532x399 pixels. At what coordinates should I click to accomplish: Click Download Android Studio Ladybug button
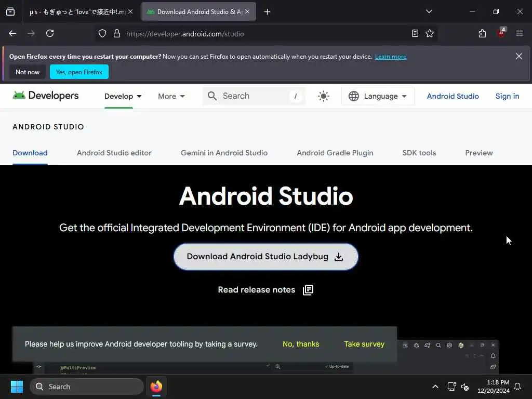click(x=265, y=257)
